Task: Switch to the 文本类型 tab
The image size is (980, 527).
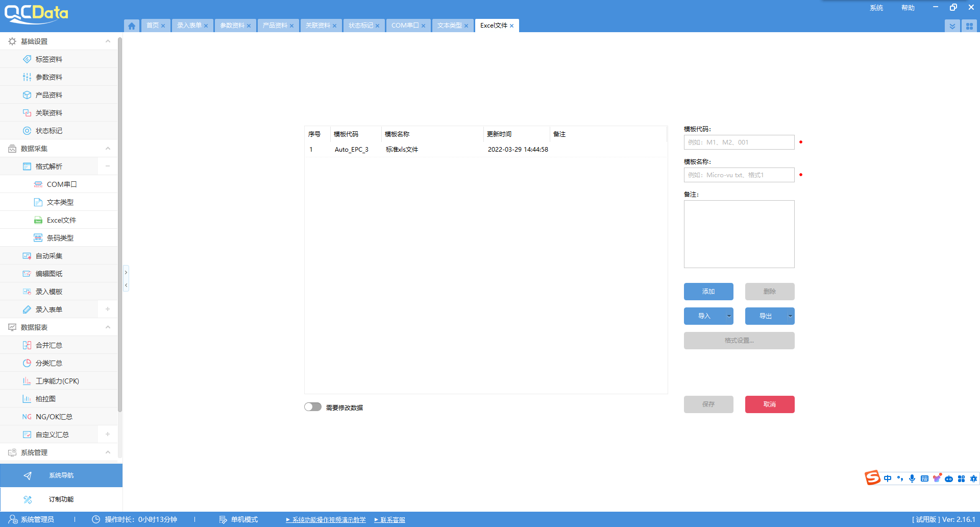Action: [x=449, y=26]
